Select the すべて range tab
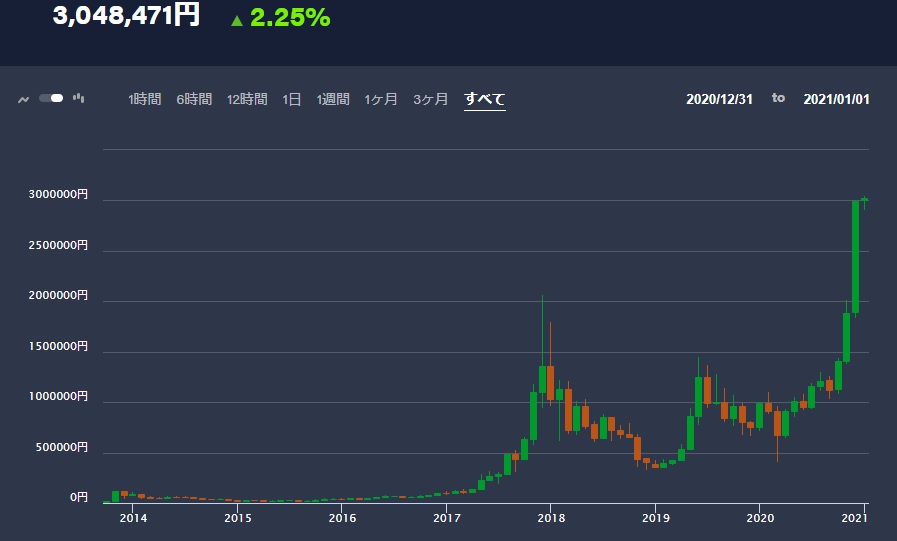Viewport: 897px width, 541px height. pos(485,100)
